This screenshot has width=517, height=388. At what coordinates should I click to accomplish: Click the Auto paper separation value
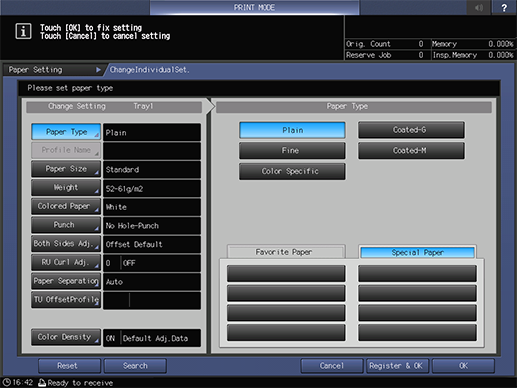(x=152, y=282)
